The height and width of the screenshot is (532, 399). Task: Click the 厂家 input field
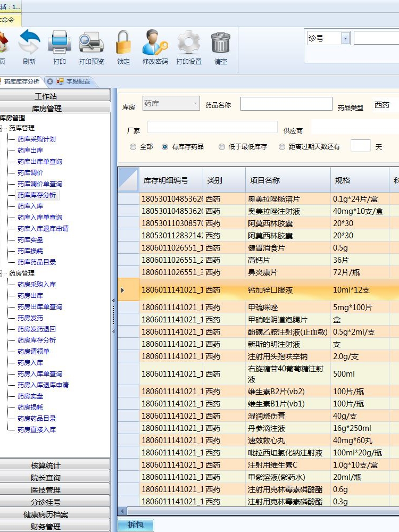click(212, 127)
